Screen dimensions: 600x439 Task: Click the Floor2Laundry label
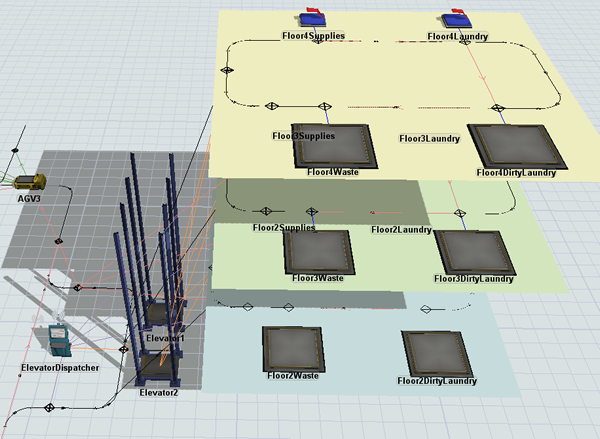tap(400, 230)
